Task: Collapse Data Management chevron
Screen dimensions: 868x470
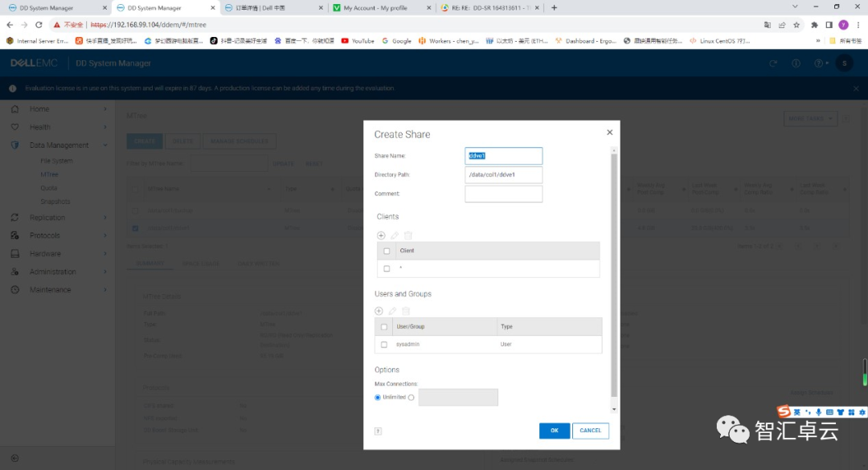Action: coord(105,145)
